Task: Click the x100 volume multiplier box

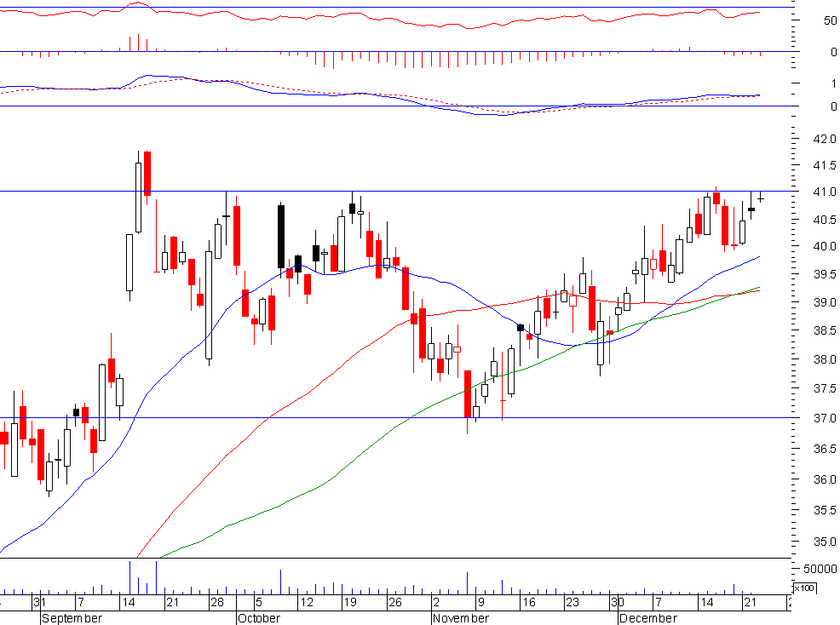Action: 803,588
